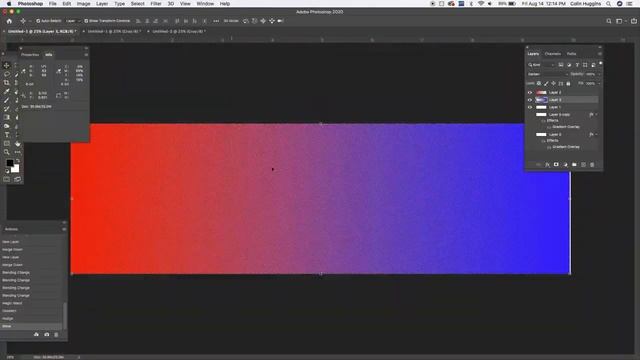Select the Zoom magnifier tool
This screenshot has height=360, width=640.
point(7,152)
